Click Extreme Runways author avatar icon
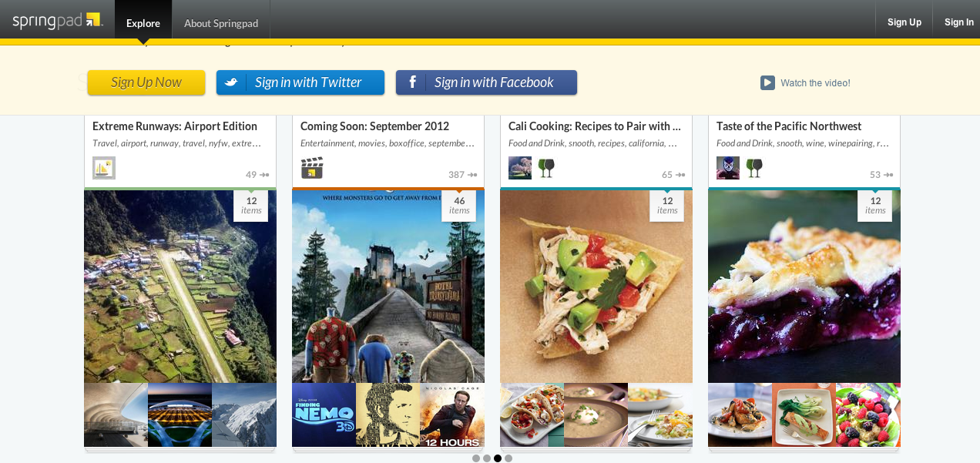 [104, 168]
